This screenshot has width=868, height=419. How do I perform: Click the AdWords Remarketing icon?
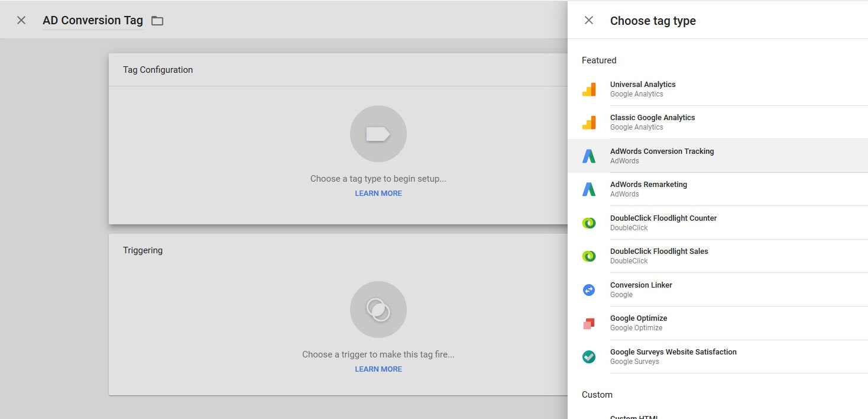(589, 189)
